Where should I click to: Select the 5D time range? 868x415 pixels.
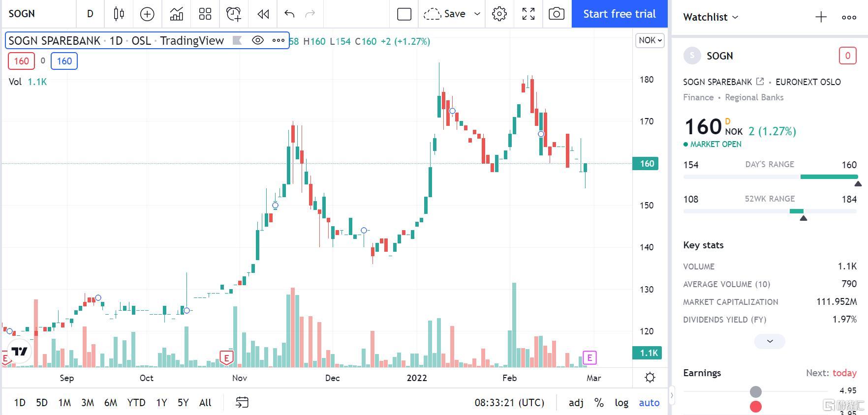pyautogui.click(x=42, y=403)
